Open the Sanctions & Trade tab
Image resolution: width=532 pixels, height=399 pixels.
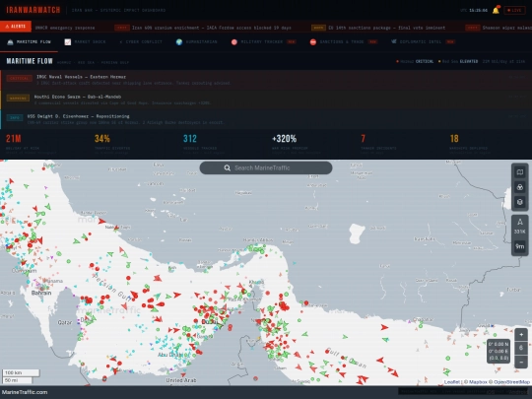[344, 42]
